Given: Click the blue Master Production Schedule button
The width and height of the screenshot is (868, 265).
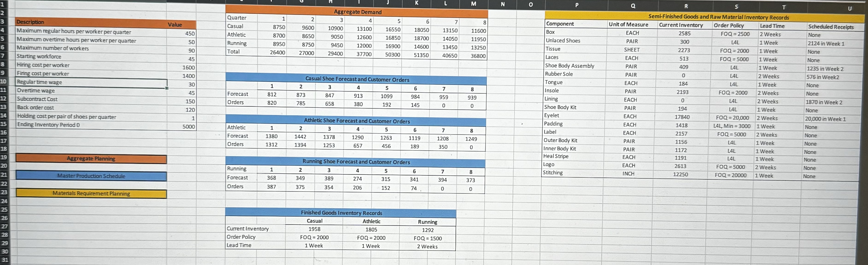Looking at the screenshot, I should point(91,176).
